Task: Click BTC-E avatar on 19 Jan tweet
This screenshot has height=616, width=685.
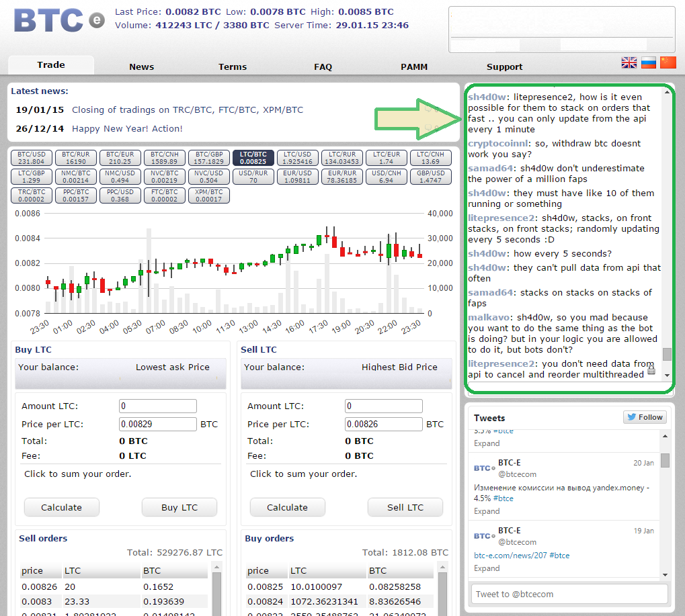Action: coord(485,535)
